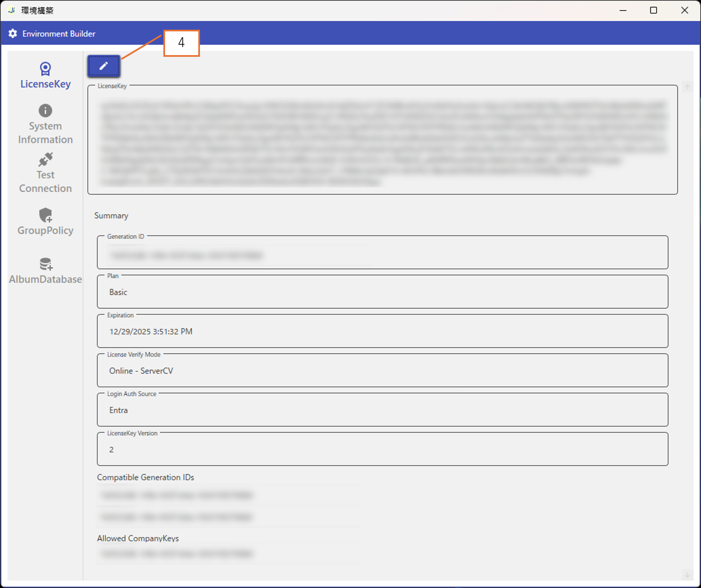Open the GroupPolicy shield icon
Viewport: 701px width, 588px height.
pos(45,215)
